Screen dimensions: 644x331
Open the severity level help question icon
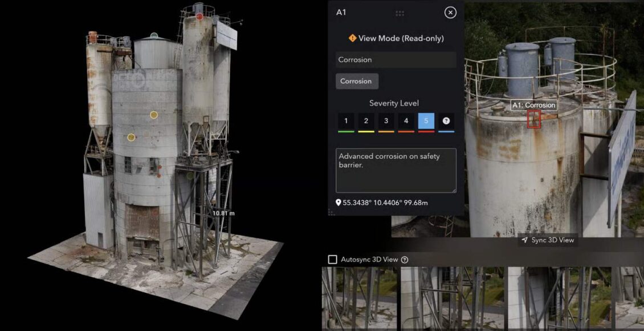tap(446, 121)
